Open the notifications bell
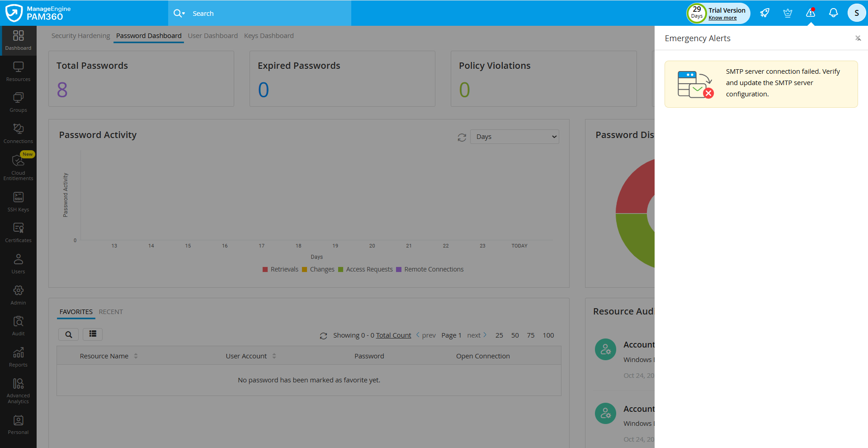This screenshot has width=868, height=448. (833, 13)
